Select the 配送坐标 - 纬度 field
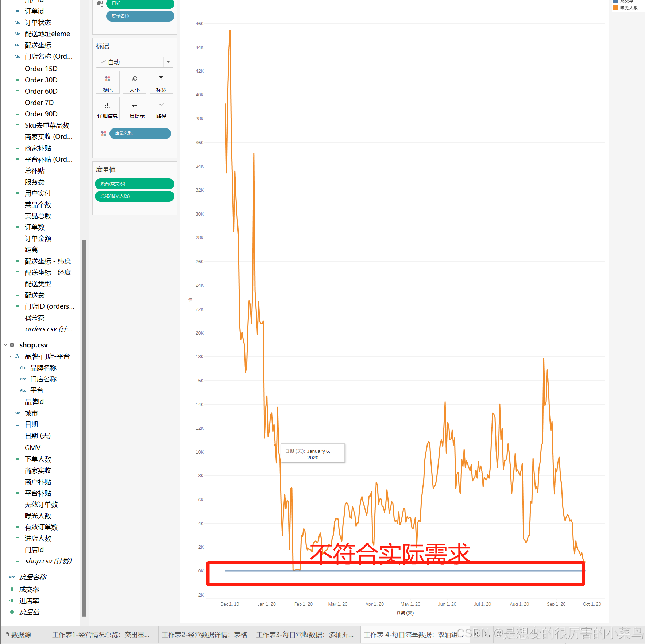645x644 pixels. tap(48, 261)
